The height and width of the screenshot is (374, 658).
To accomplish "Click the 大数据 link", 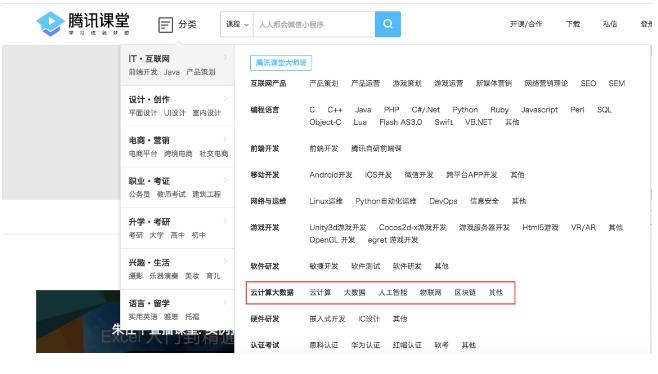I will click(x=355, y=293).
